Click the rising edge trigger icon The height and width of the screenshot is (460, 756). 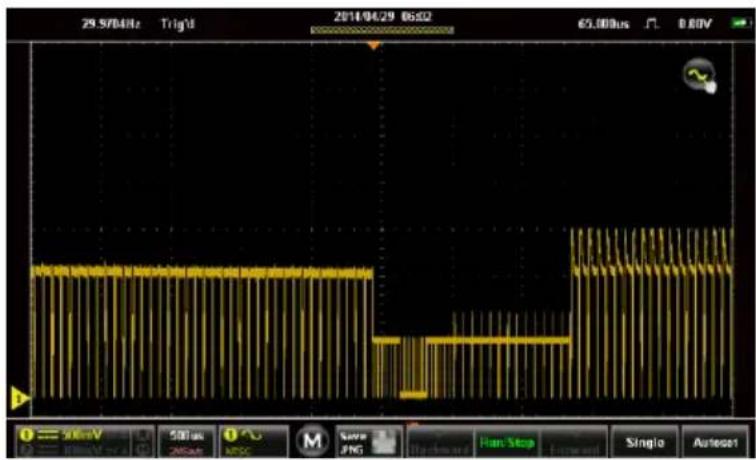pos(651,23)
